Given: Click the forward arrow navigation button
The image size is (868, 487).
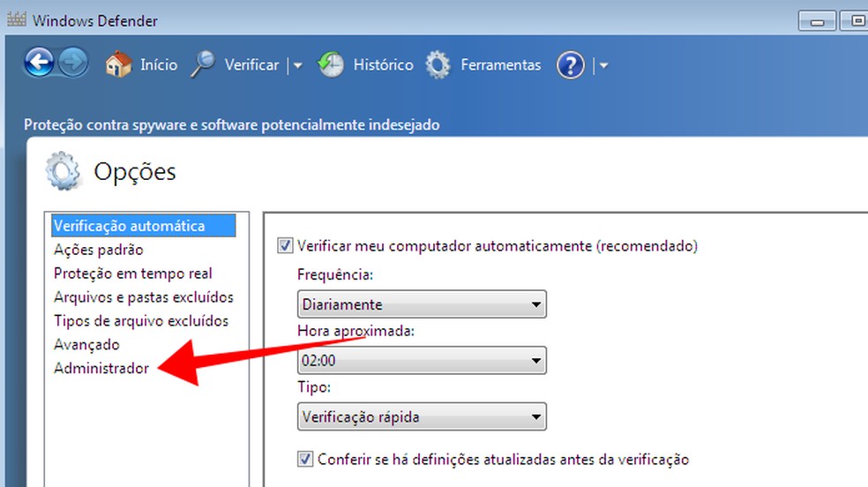Looking at the screenshot, I should (x=73, y=62).
